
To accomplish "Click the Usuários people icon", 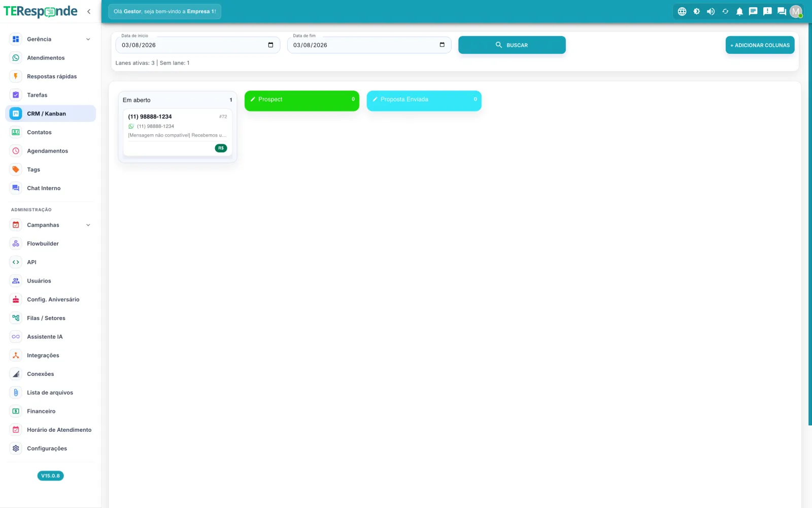I will 16,281.
